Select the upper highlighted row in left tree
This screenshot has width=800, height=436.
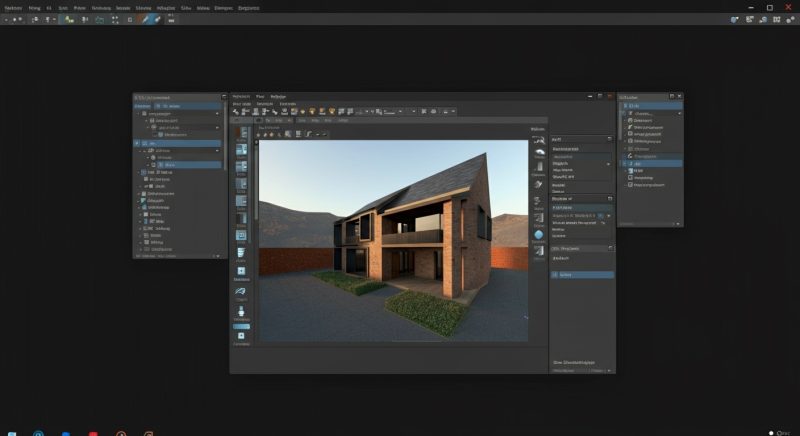coord(177,143)
